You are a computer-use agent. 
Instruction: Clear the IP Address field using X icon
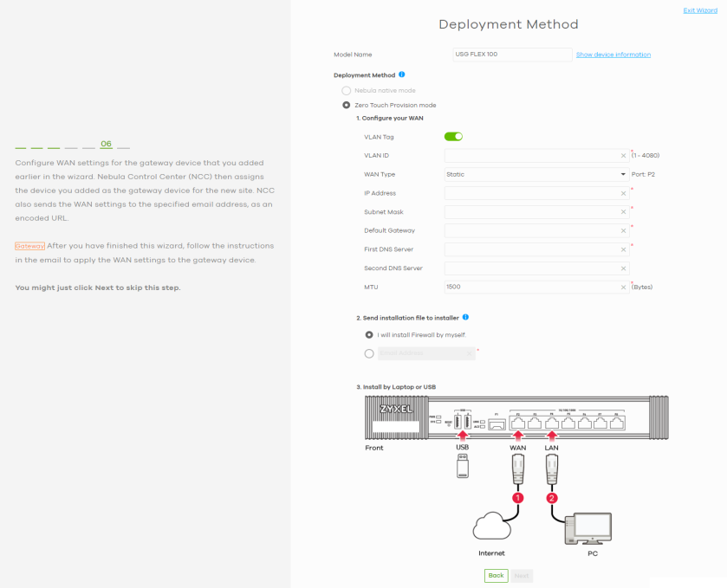623,193
